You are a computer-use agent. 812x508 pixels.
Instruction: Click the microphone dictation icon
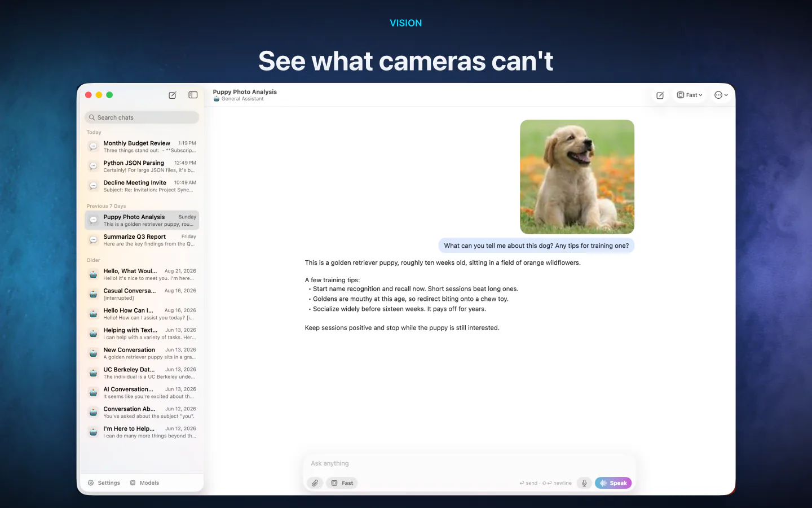point(584,483)
